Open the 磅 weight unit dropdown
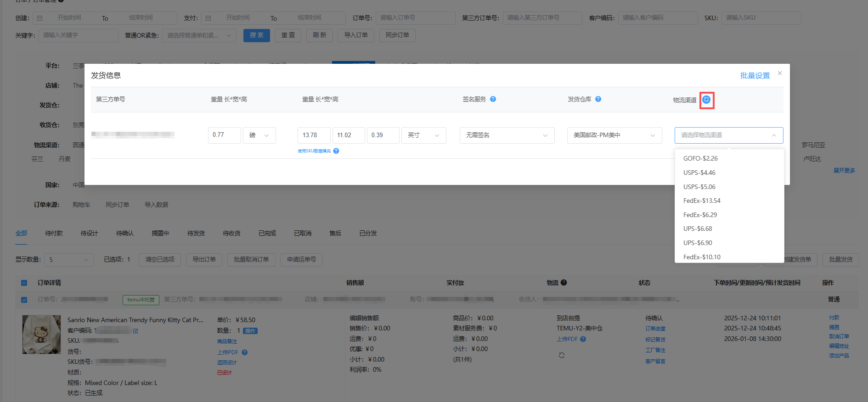 (259, 135)
